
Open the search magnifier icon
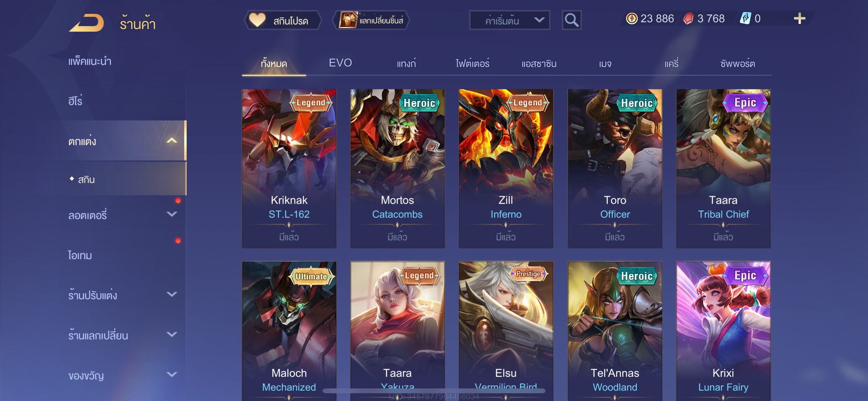[x=572, y=20]
